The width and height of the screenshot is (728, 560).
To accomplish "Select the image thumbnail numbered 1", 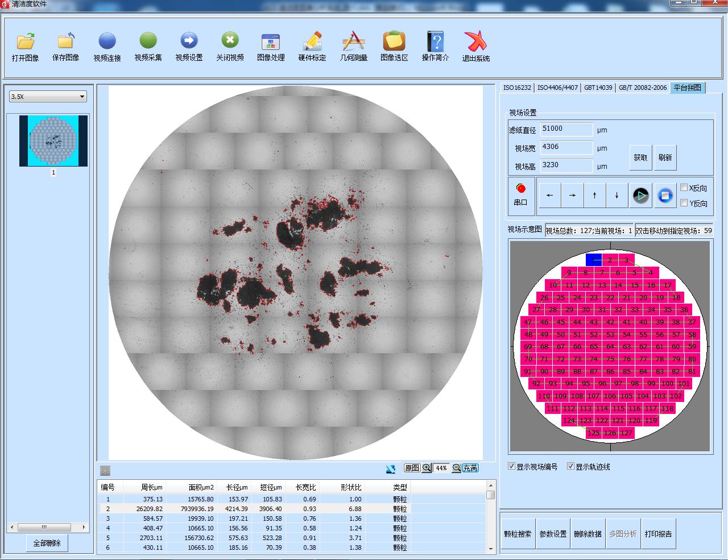I will click(53, 141).
